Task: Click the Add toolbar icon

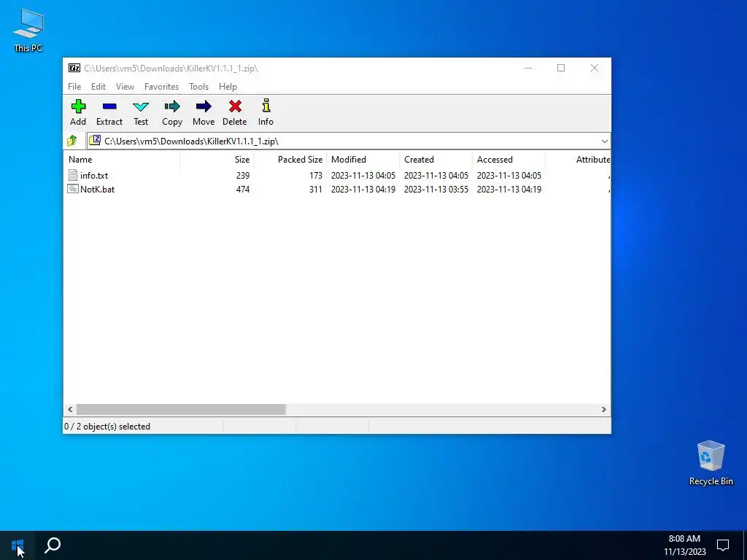Action: point(78,106)
